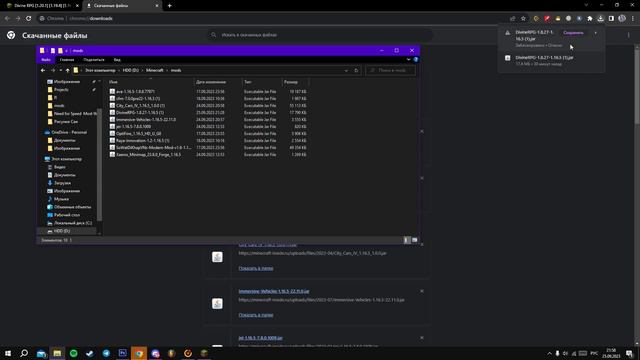Open the downloads page three-dot menu
The height and width of the screenshot is (360, 640).
click(628, 35)
